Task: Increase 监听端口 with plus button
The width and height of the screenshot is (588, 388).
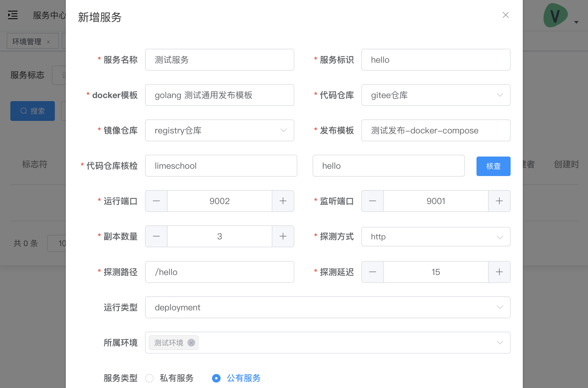Action: [x=499, y=201]
